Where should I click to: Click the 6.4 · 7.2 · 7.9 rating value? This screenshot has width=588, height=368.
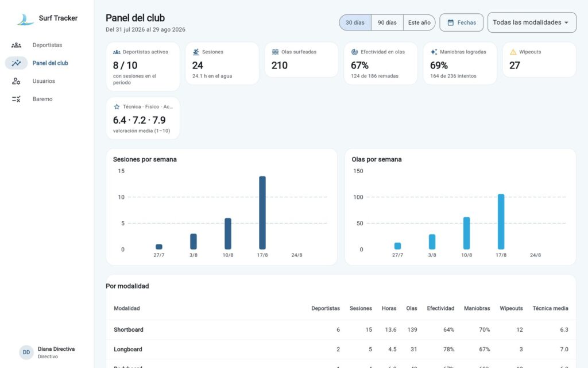pos(139,120)
